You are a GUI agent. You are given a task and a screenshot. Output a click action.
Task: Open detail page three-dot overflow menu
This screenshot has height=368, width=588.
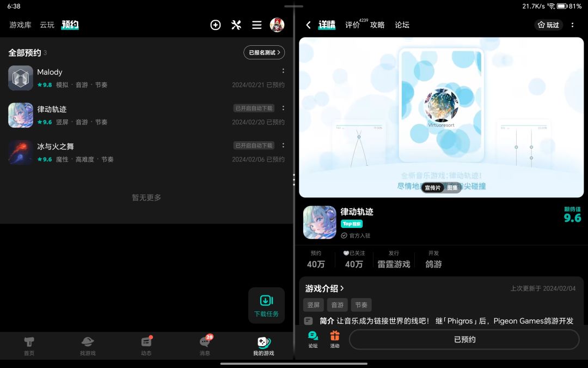[572, 25]
